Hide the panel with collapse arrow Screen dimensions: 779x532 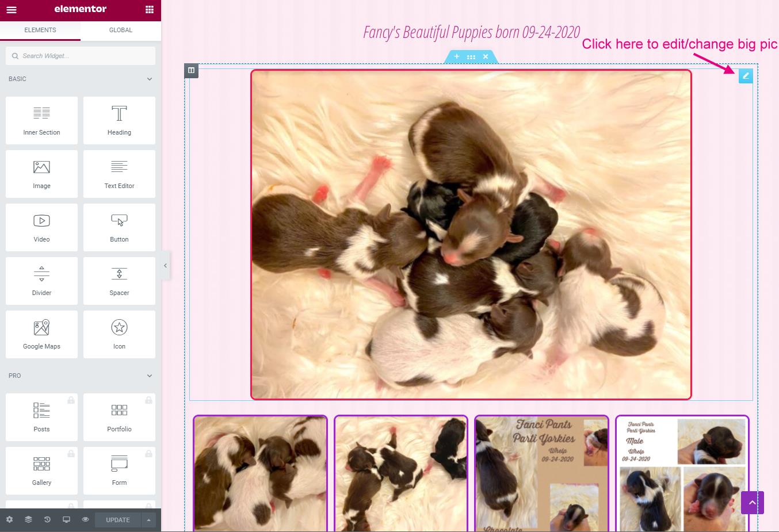point(165,266)
